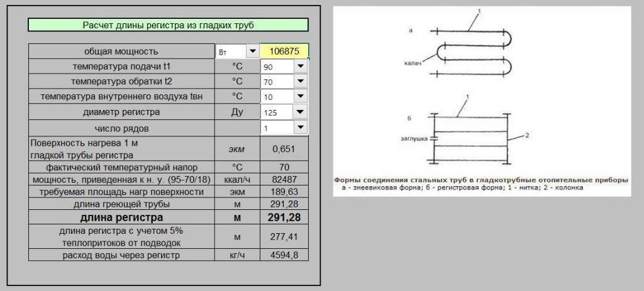Viewport: 644px width, 291px height.
Task: Click the required surface area value 189,63
Action: pyautogui.click(x=284, y=192)
